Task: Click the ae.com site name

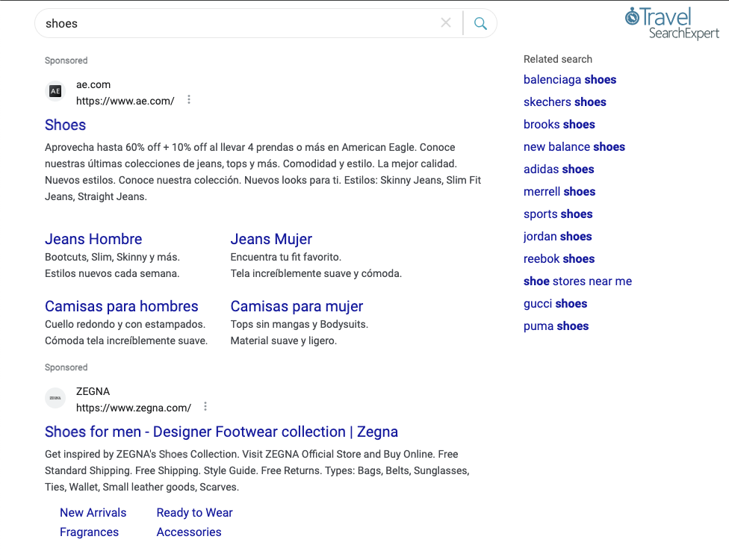Action: pos(93,84)
